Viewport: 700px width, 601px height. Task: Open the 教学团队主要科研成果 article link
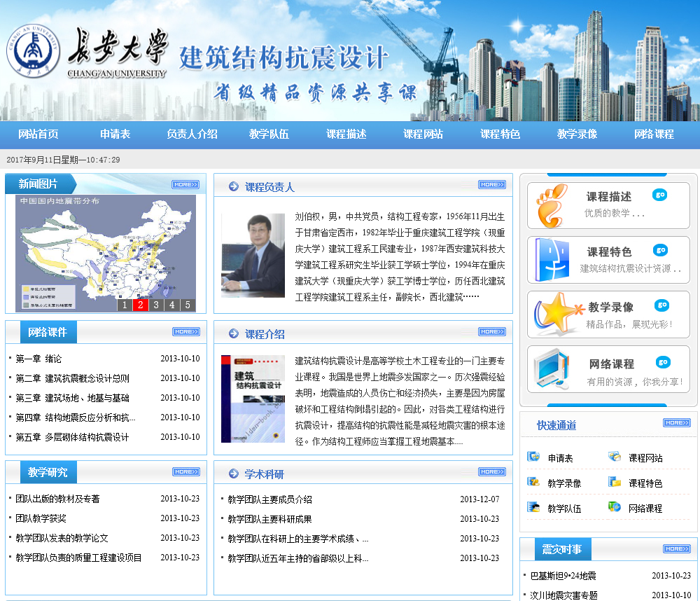pos(269,519)
